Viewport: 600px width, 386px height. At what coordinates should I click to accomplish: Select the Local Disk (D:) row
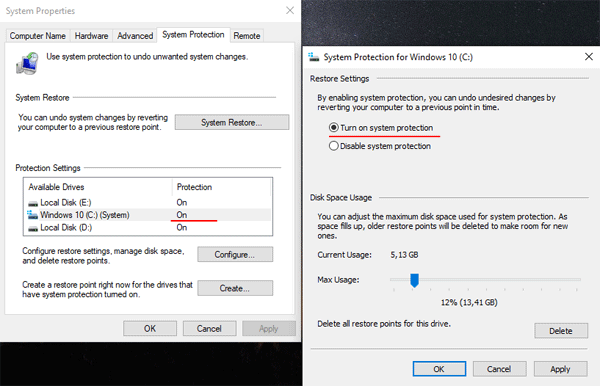(x=148, y=228)
